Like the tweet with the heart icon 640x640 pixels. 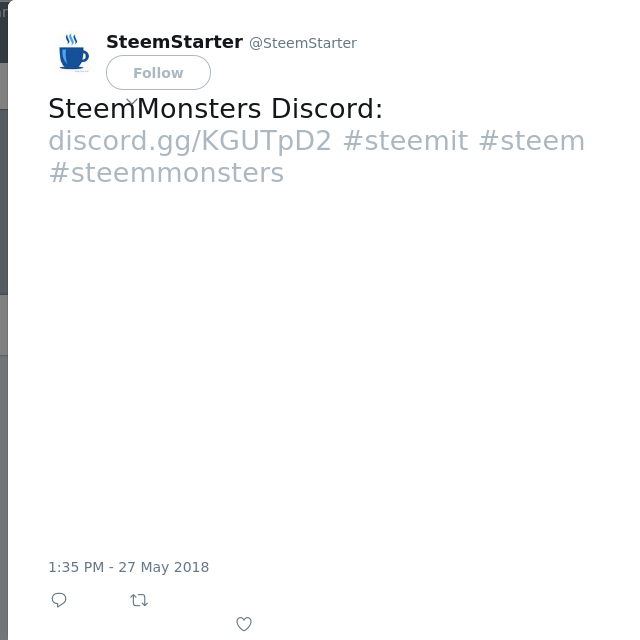(x=244, y=624)
